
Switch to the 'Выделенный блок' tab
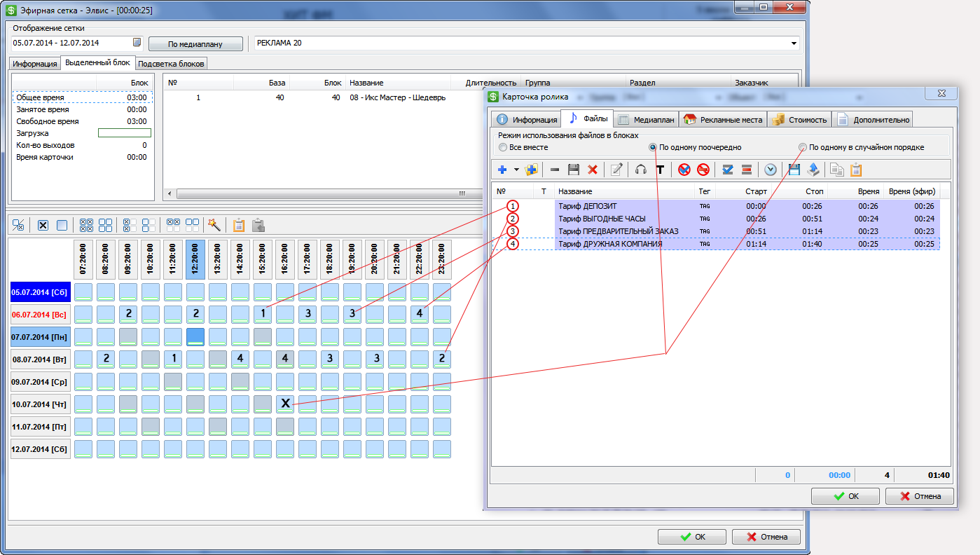pos(97,62)
